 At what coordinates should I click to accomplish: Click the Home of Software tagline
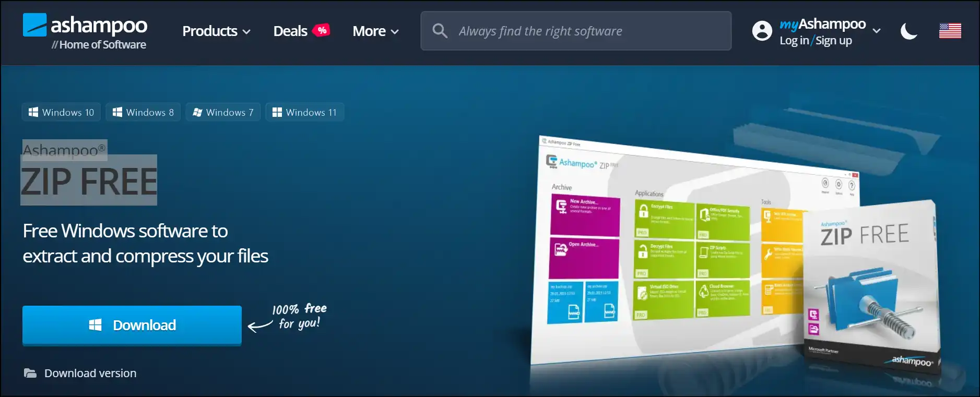click(99, 45)
